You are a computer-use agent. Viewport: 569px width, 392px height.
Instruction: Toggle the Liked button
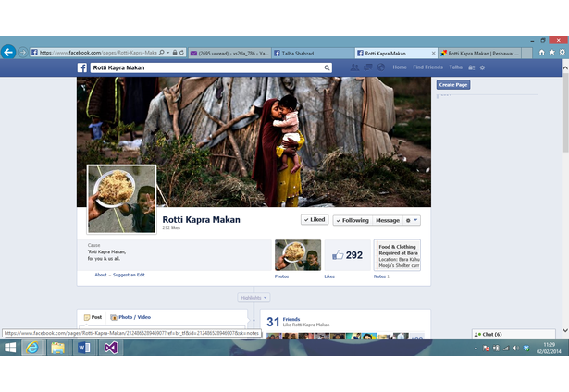(x=315, y=220)
